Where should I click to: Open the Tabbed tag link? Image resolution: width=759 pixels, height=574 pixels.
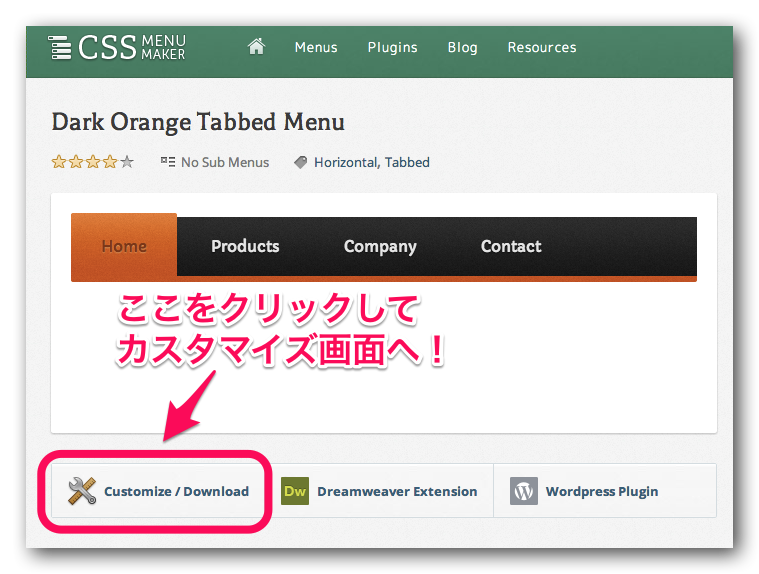coord(407,162)
